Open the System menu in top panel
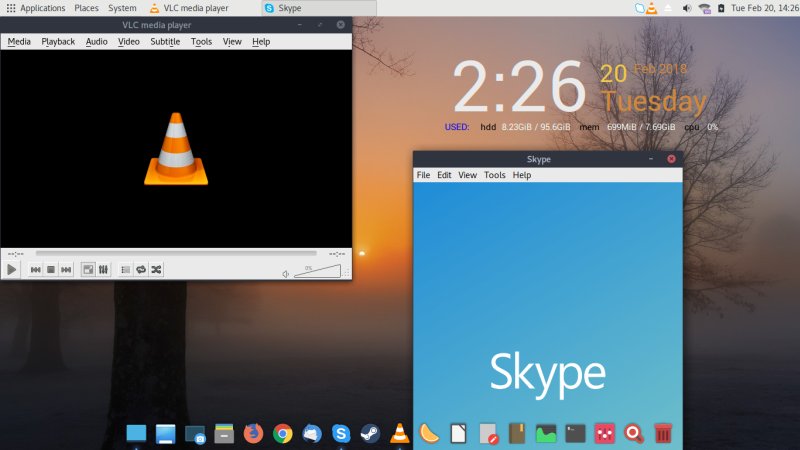The height and width of the screenshot is (450, 800). pyautogui.click(x=122, y=8)
